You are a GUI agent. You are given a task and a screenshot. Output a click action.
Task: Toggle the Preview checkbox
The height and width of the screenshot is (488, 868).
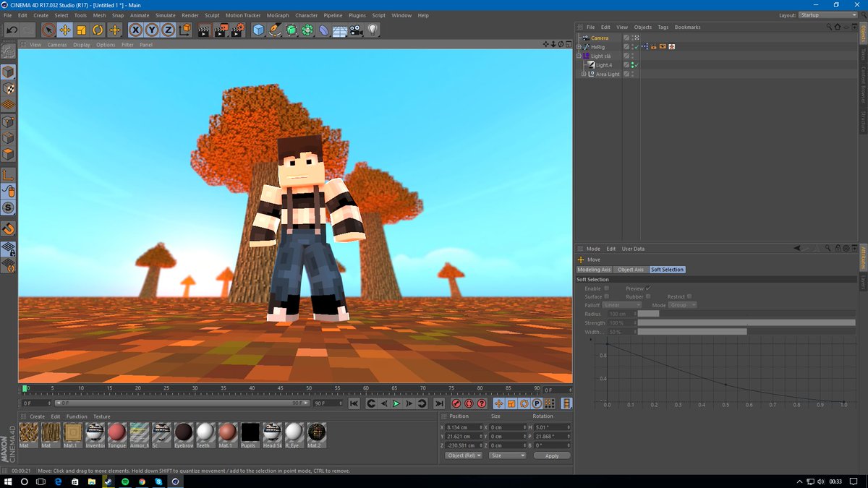(648, 288)
